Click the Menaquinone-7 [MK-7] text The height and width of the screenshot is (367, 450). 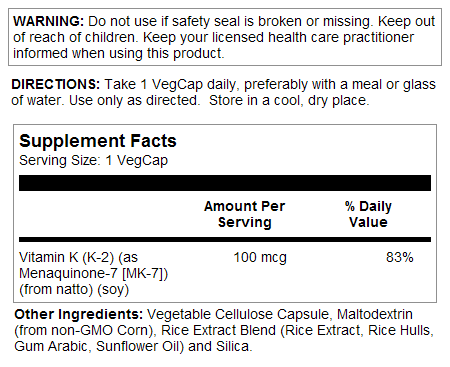pos(93,274)
